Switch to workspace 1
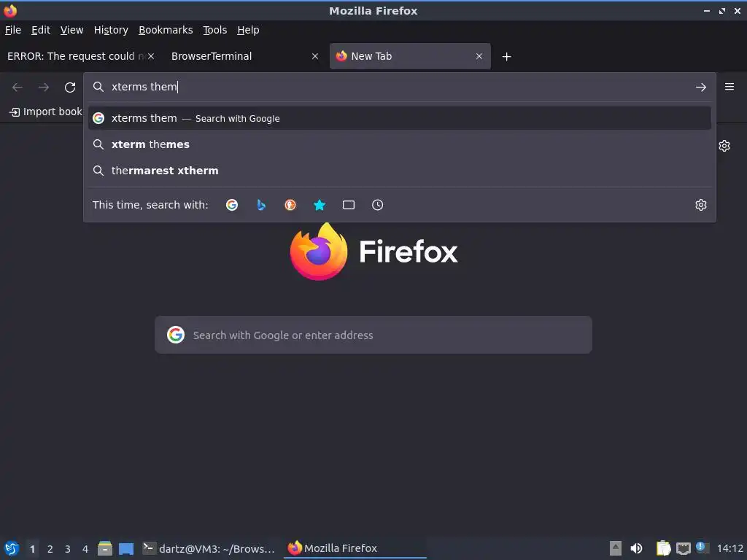This screenshot has height=560, width=747. tap(32, 549)
